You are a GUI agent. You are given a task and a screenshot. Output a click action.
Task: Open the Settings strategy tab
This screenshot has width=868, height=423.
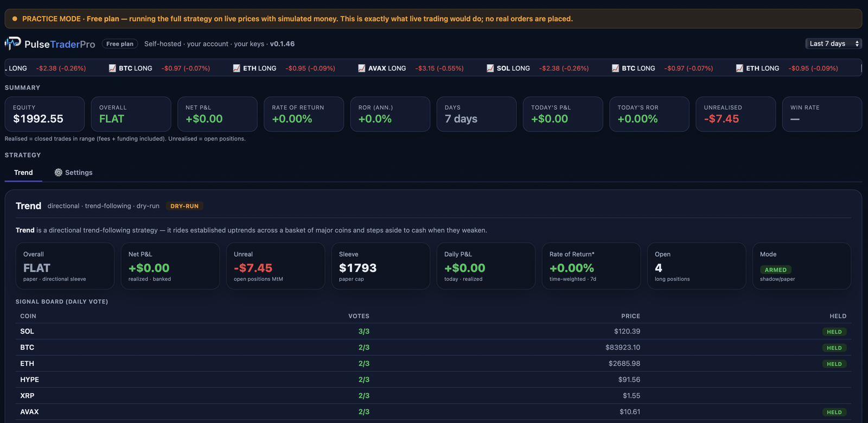coord(73,172)
